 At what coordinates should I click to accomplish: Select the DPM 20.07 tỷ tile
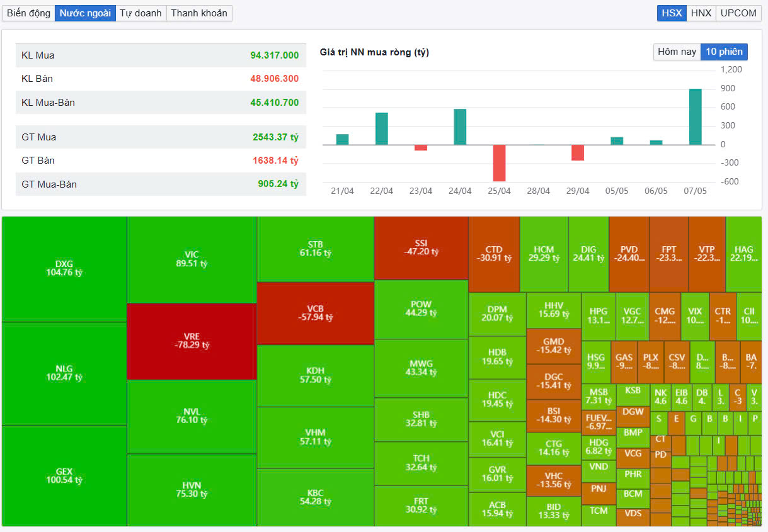(x=497, y=314)
